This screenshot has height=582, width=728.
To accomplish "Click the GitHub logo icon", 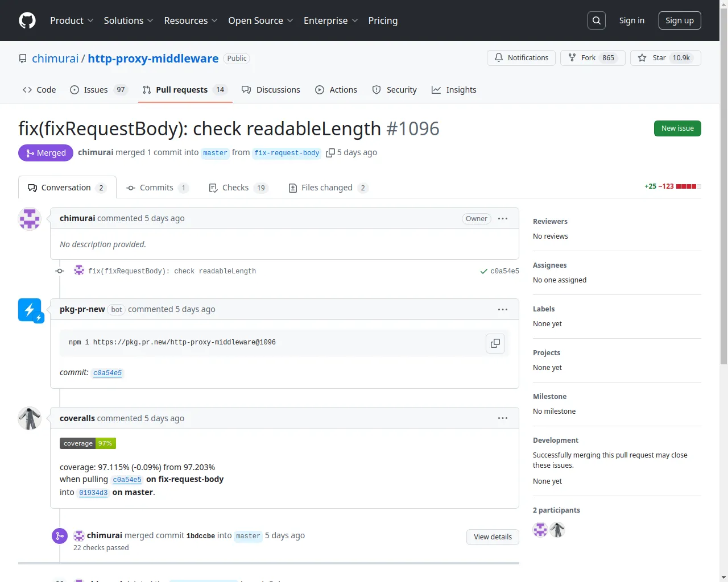I will (x=27, y=20).
